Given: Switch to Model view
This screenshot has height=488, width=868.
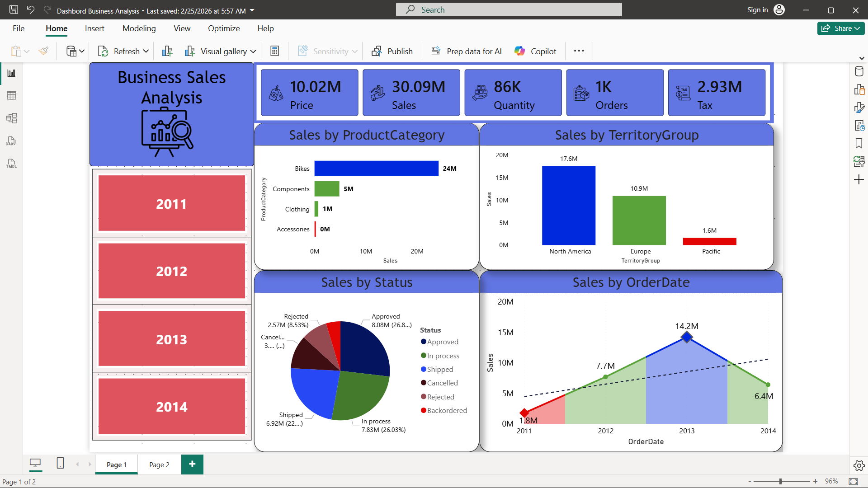Looking at the screenshot, I should (11, 118).
